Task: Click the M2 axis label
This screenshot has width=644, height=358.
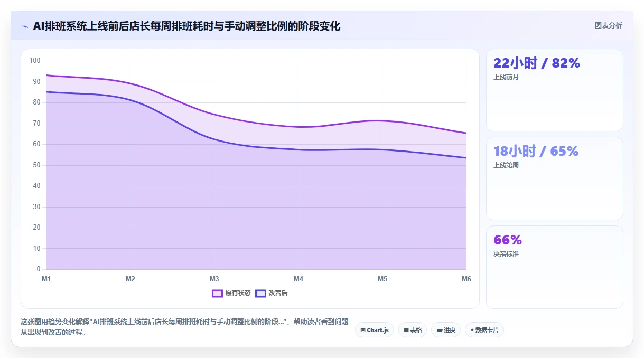Action: click(130, 279)
